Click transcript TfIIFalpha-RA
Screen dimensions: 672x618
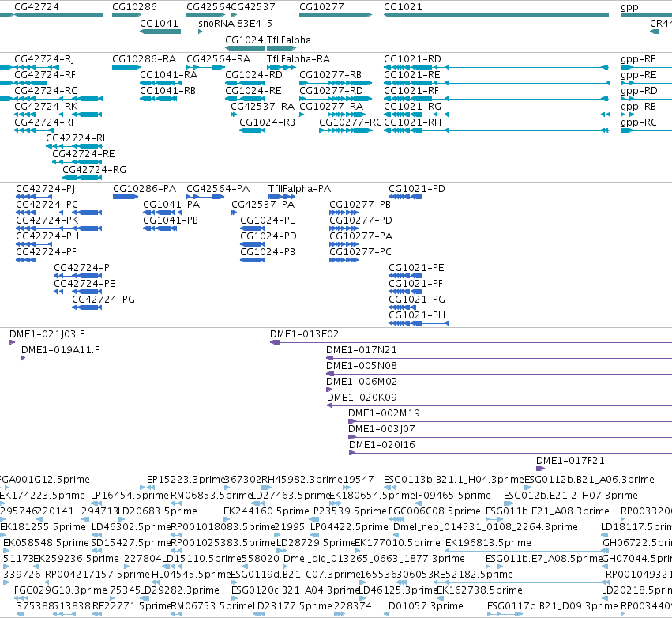[x=298, y=59]
